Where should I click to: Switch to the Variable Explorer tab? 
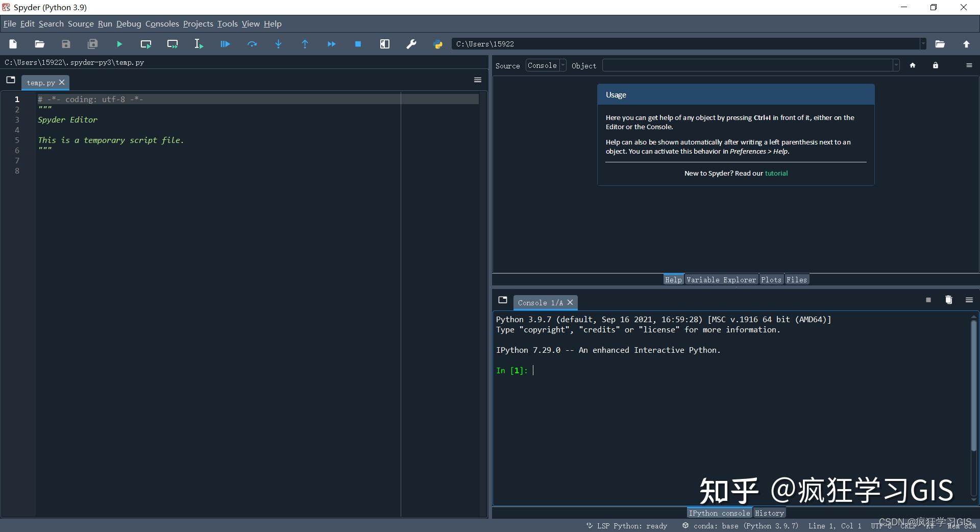721,279
